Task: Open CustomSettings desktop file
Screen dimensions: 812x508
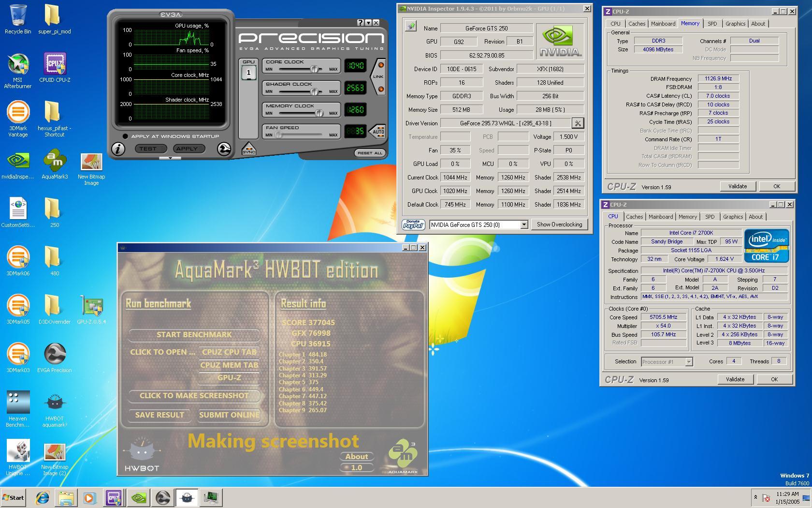Action: pyautogui.click(x=18, y=213)
